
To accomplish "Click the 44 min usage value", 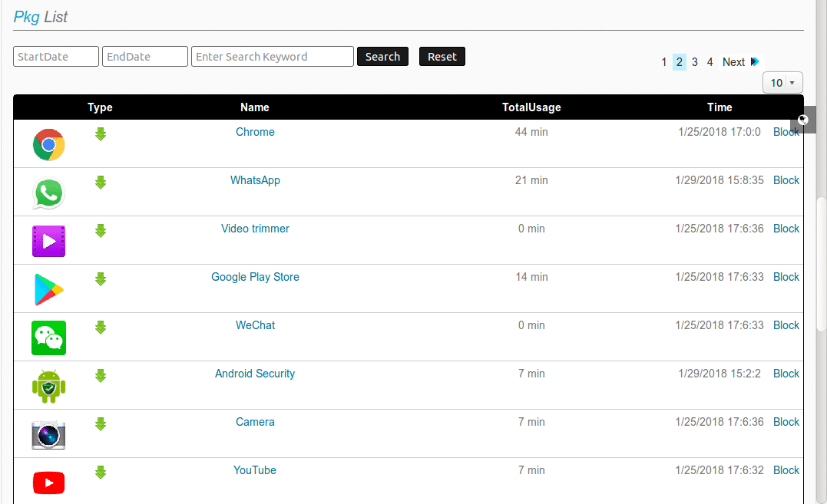I will (531, 132).
